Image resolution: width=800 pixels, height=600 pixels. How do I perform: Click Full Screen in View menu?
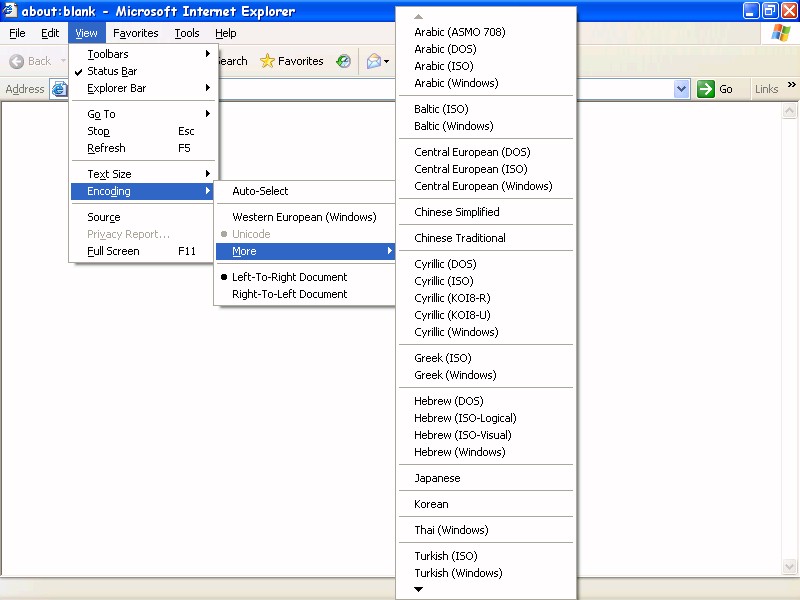click(142, 252)
